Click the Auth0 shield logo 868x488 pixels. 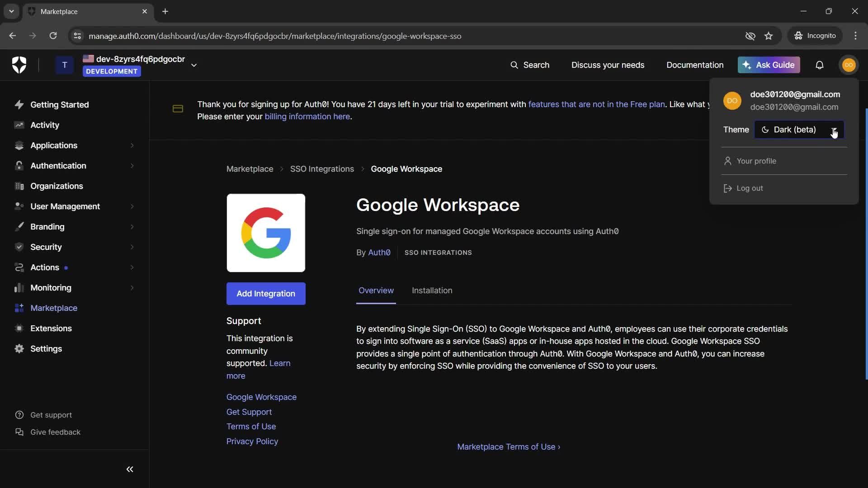(19, 65)
